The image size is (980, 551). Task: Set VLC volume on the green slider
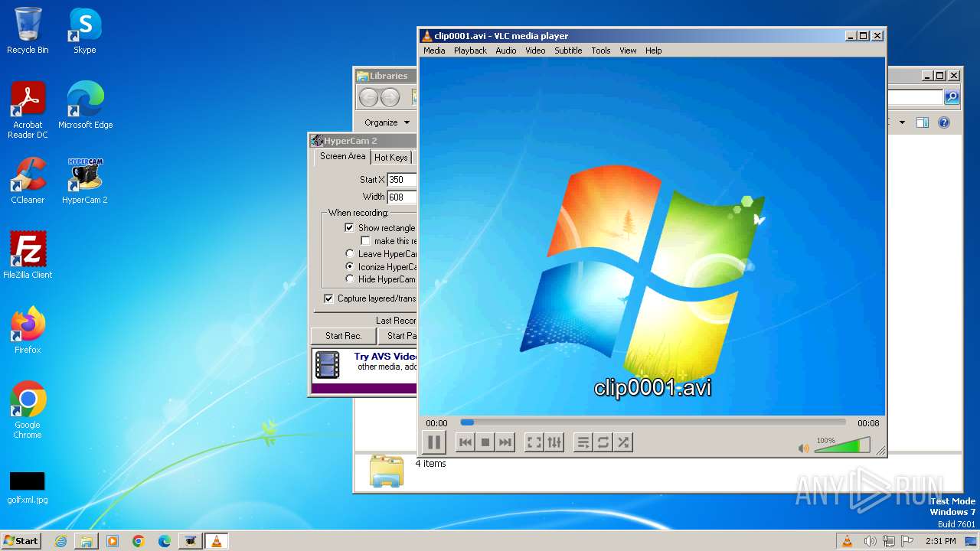(x=842, y=445)
